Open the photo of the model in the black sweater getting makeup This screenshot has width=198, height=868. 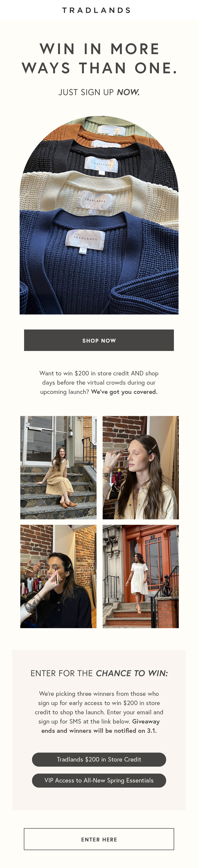click(x=58, y=576)
